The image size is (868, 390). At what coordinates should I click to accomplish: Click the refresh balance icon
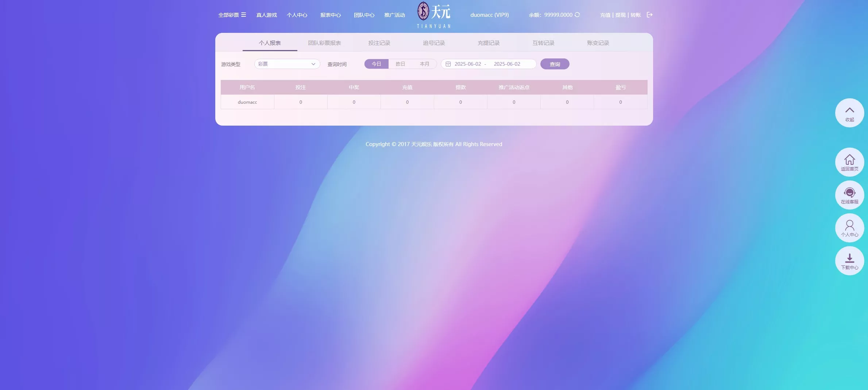[578, 15]
